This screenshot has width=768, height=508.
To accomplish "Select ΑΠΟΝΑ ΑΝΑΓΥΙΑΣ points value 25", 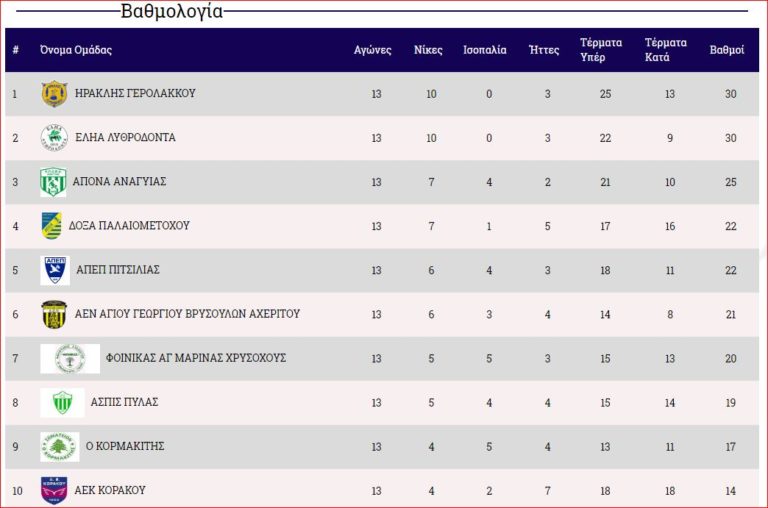I will [x=731, y=182].
